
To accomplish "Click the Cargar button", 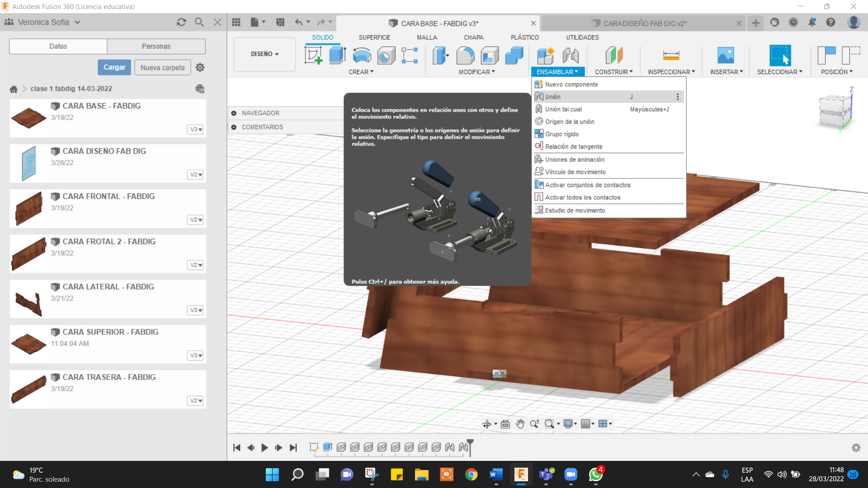I will [x=114, y=67].
